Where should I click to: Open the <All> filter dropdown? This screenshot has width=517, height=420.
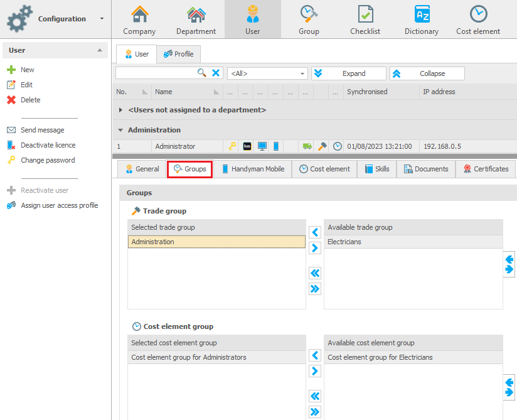pyautogui.click(x=267, y=73)
